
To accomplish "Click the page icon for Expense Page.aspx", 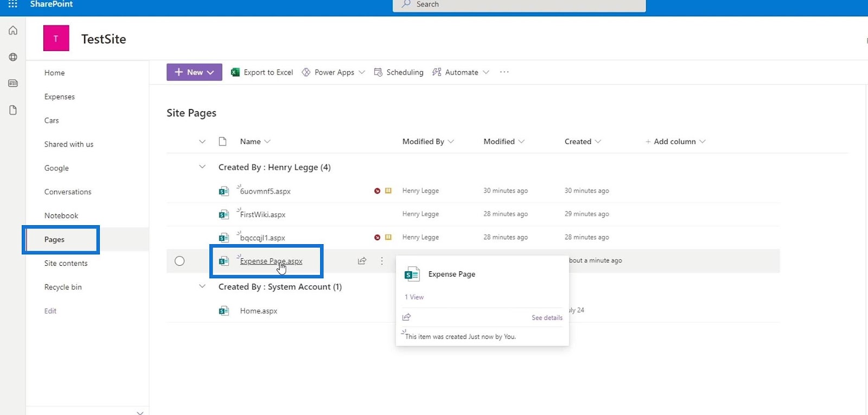I will tap(224, 261).
